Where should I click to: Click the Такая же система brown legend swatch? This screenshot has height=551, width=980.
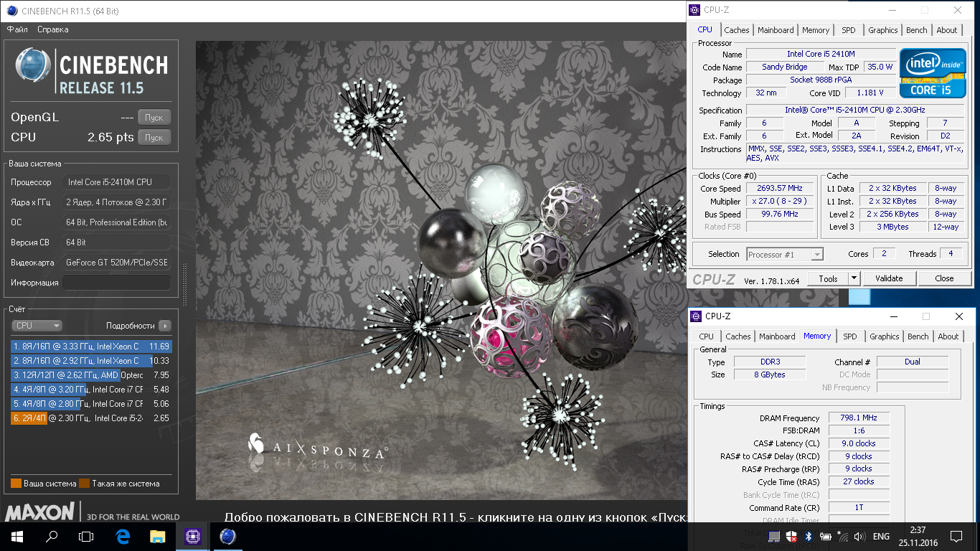(x=84, y=484)
